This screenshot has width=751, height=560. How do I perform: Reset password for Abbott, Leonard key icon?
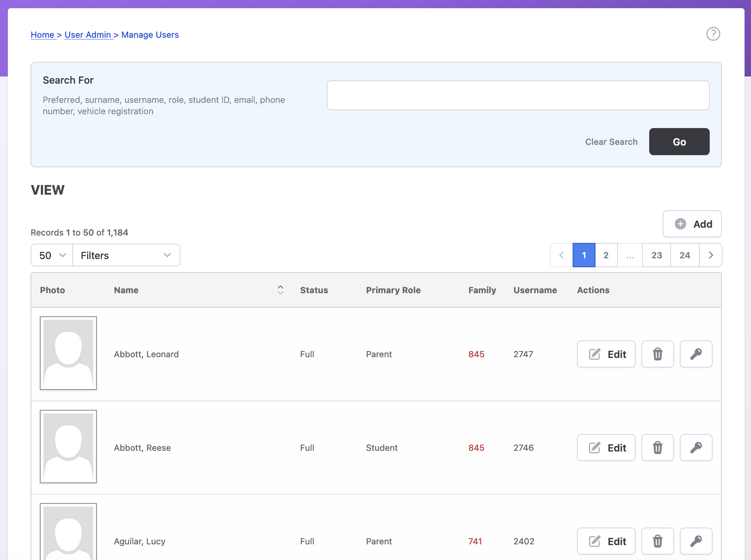696,354
